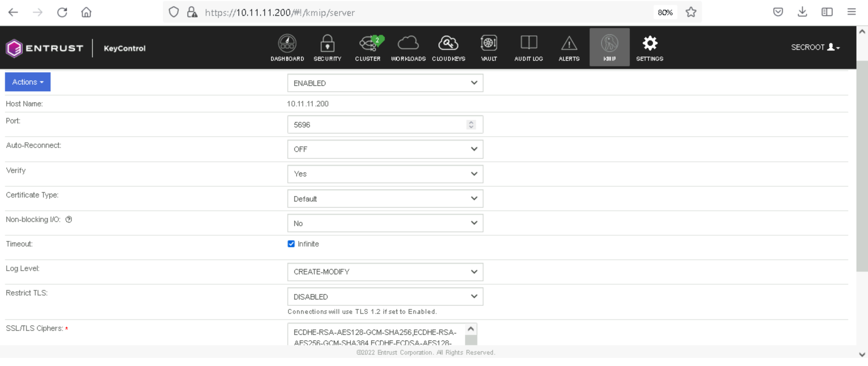Go to browser home page
The height and width of the screenshot is (366, 868).
[x=86, y=12]
